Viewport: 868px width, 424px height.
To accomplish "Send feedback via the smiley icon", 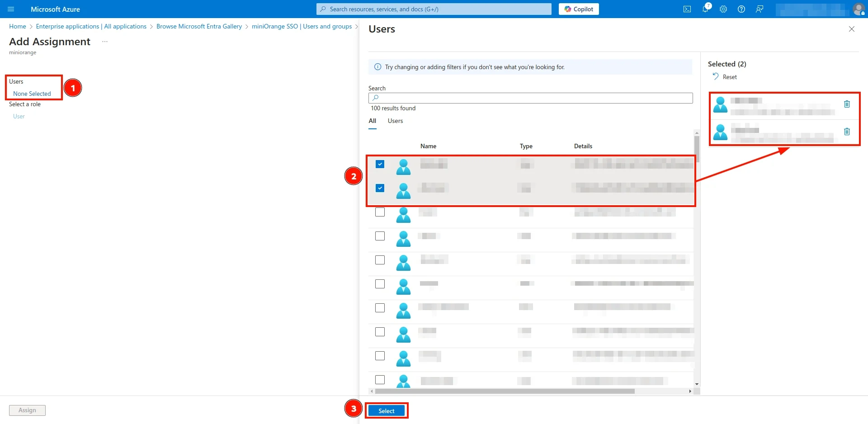I will coord(759,9).
